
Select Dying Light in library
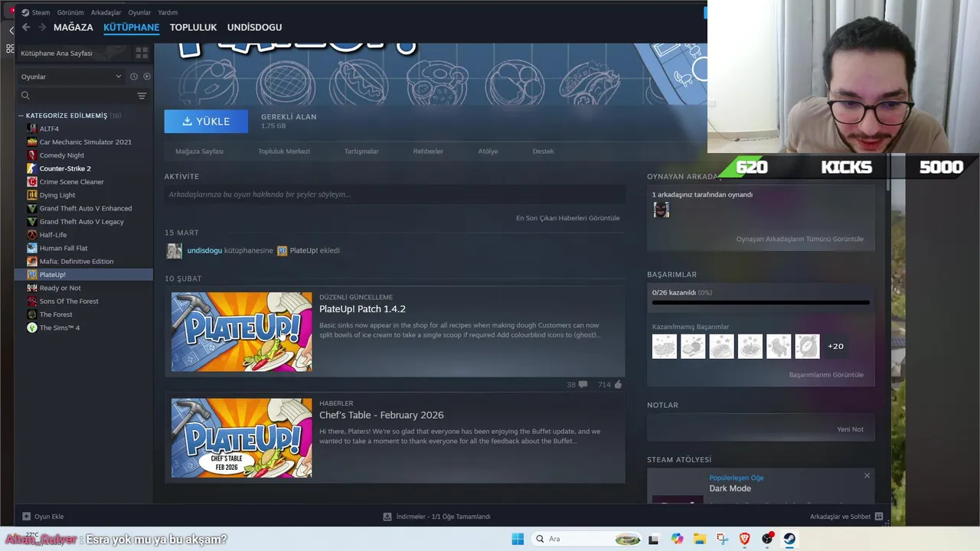click(x=57, y=195)
